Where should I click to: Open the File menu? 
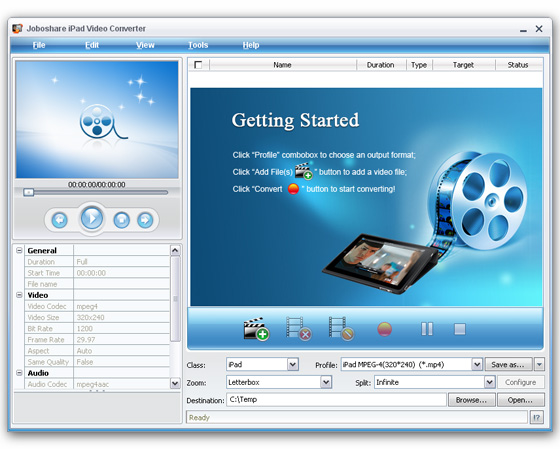tap(39, 45)
